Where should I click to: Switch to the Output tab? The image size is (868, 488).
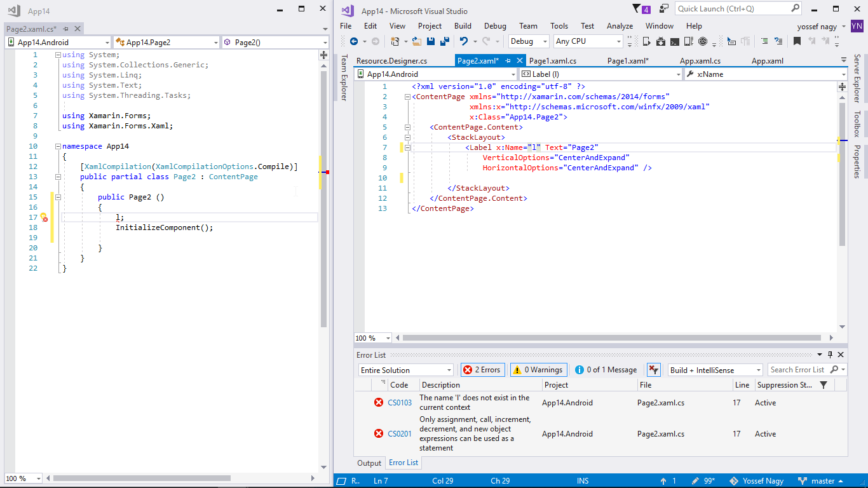point(369,463)
